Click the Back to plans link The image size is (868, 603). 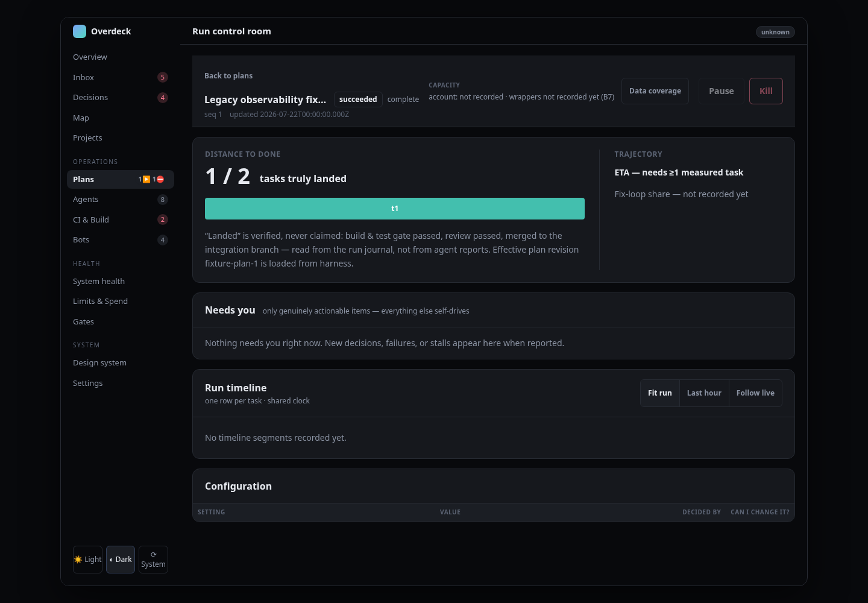(228, 76)
